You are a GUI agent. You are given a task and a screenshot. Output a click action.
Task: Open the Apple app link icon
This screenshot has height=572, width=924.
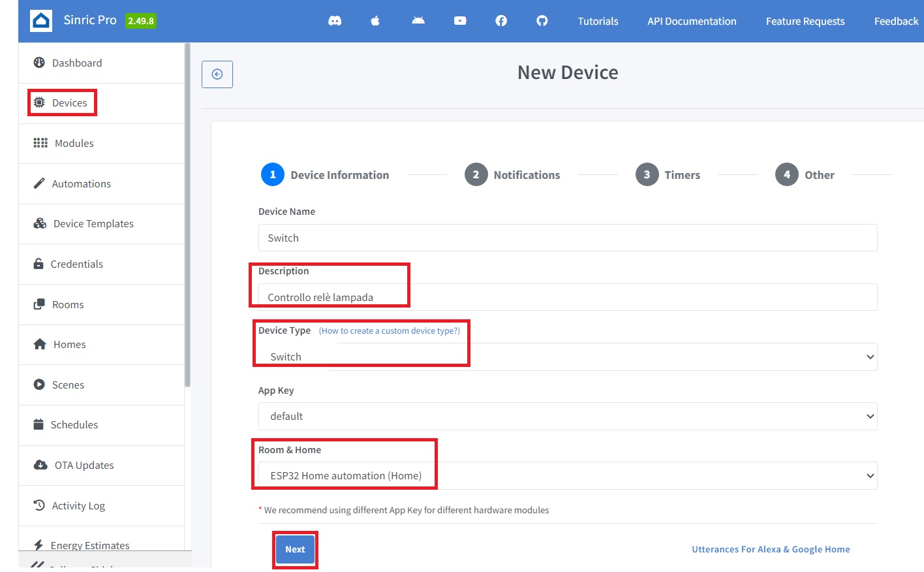375,21
